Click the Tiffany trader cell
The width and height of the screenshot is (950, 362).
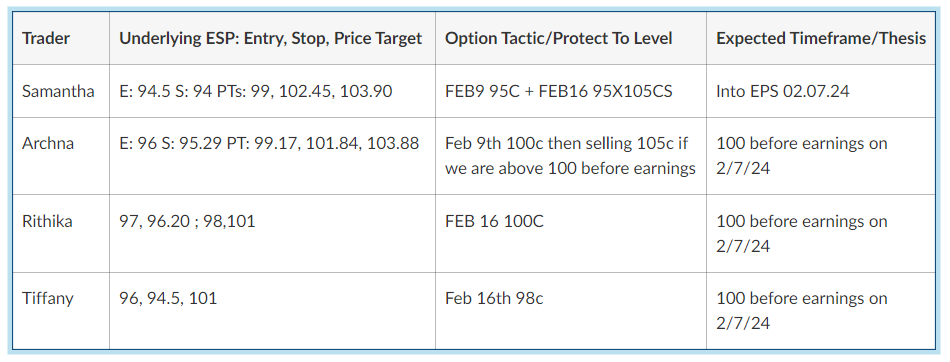[x=61, y=310]
